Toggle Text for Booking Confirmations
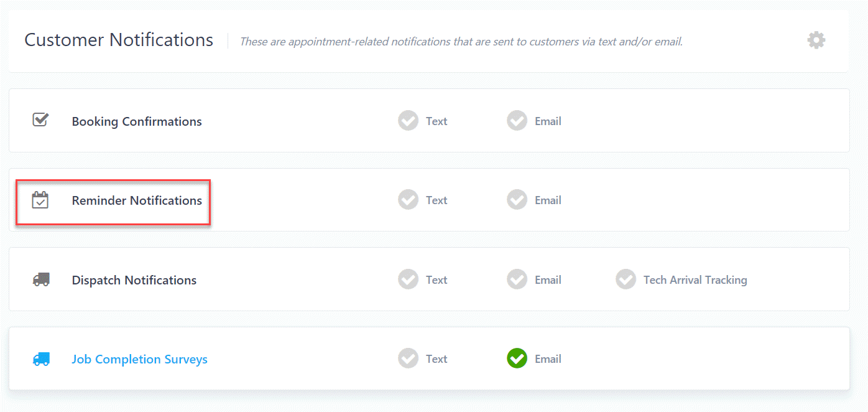Viewport: 868px width, 412px height. pos(409,121)
